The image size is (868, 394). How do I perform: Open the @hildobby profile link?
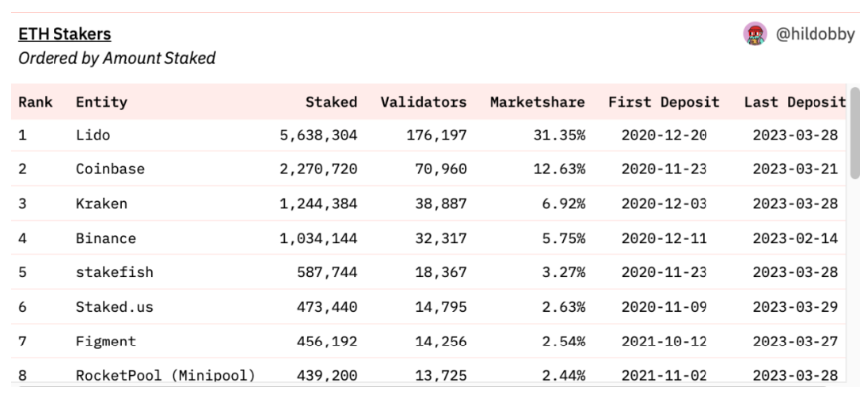click(814, 35)
